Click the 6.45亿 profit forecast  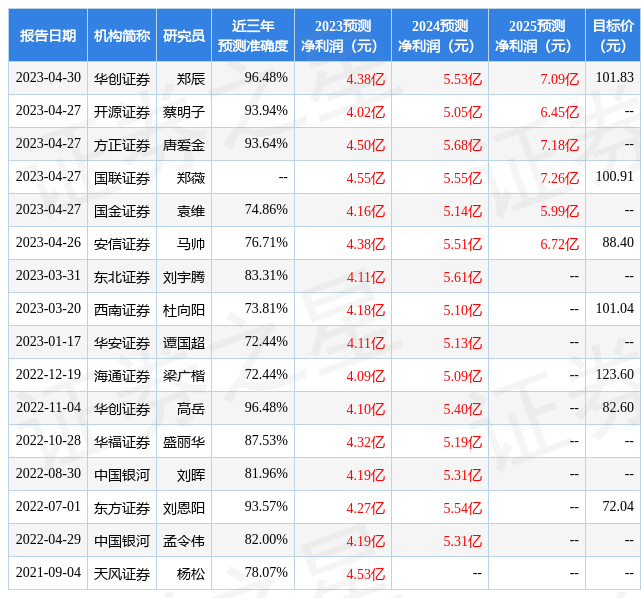pos(560,112)
